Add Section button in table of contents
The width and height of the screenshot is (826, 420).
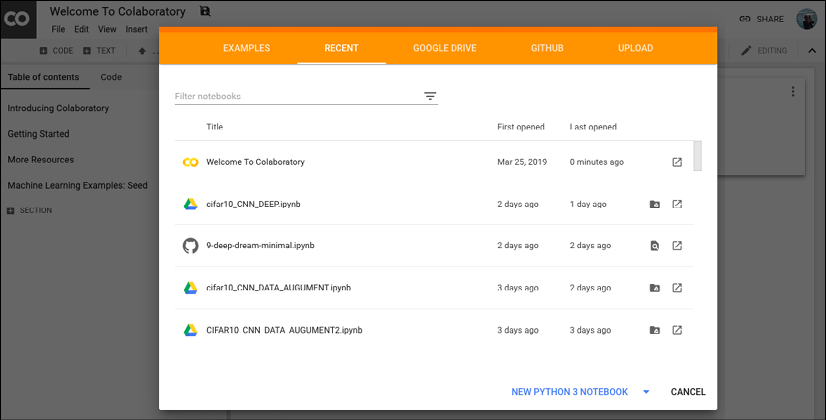(x=30, y=210)
